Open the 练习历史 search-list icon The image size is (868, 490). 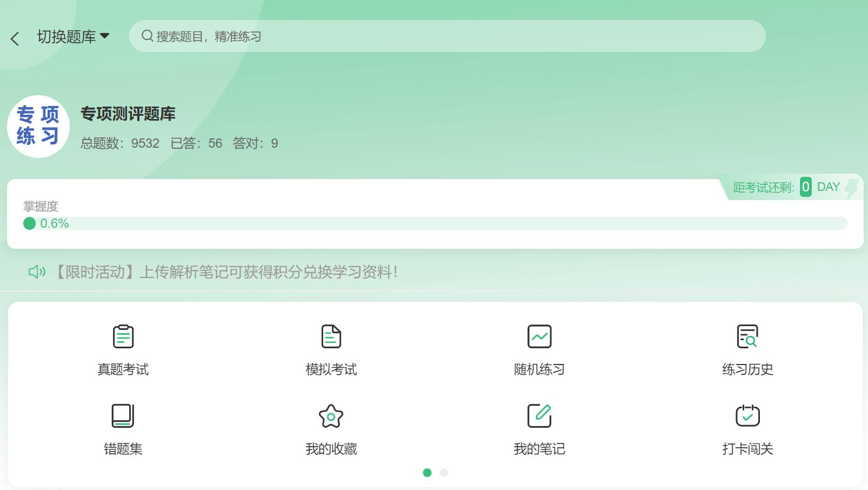(747, 336)
